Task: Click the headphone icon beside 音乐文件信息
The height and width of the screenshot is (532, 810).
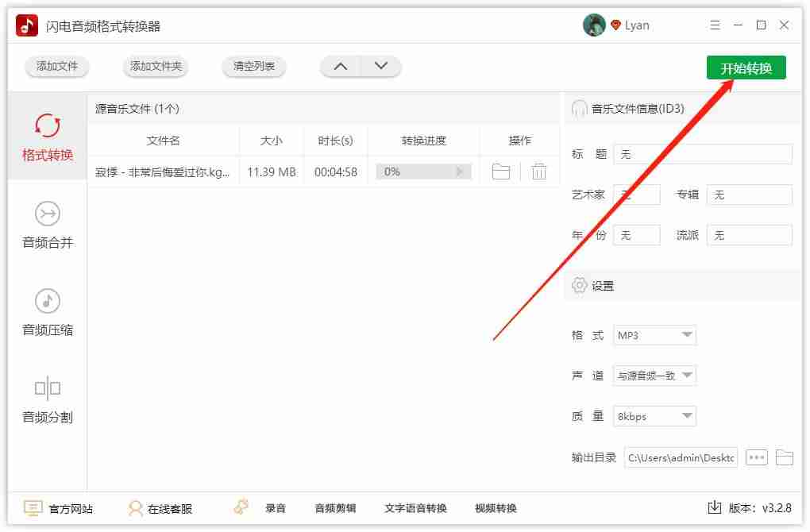Action: (579, 109)
